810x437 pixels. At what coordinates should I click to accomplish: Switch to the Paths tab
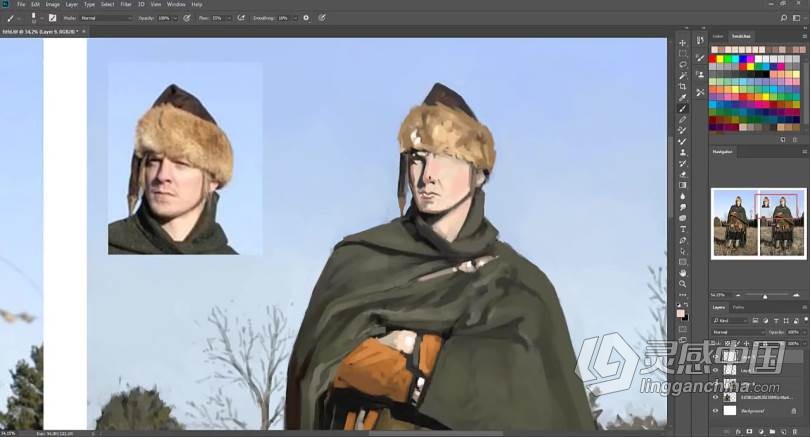click(x=739, y=307)
